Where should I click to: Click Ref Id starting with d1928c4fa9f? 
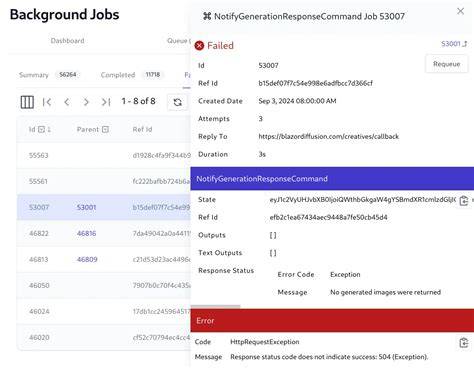[x=161, y=155]
